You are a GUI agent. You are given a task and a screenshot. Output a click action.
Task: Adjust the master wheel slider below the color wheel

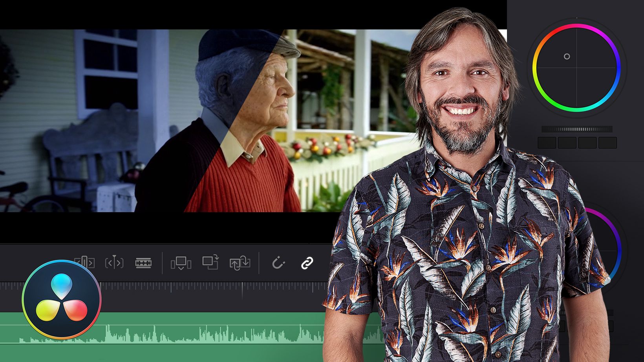[x=577, y=129]
